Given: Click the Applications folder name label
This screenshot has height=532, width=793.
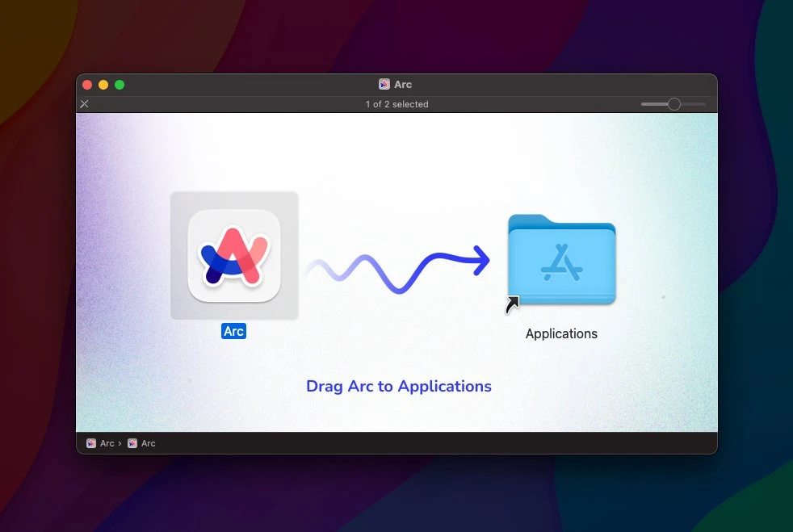Looking at the screenshot, I should pyautogui.click(x=561, y=333).
